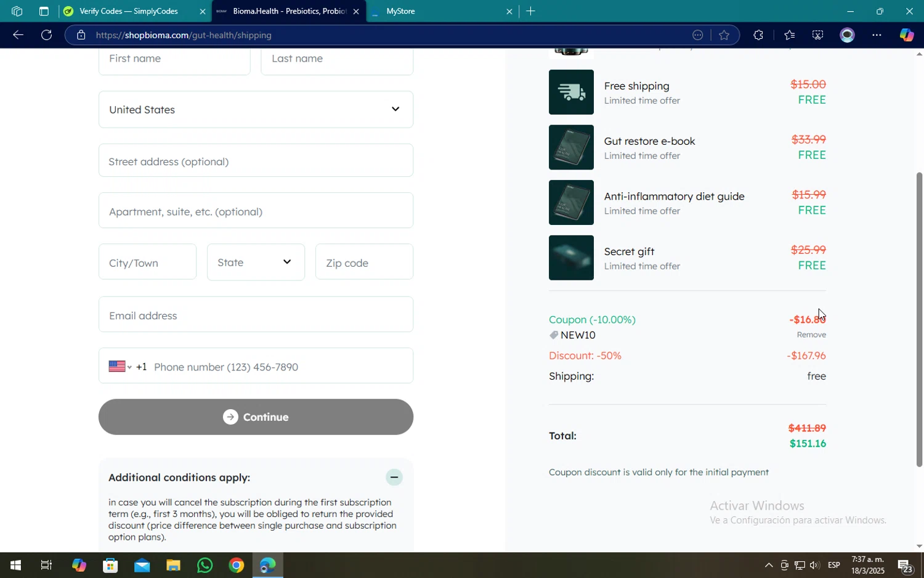Open Google Chrome from taskbar

point(236,566)
